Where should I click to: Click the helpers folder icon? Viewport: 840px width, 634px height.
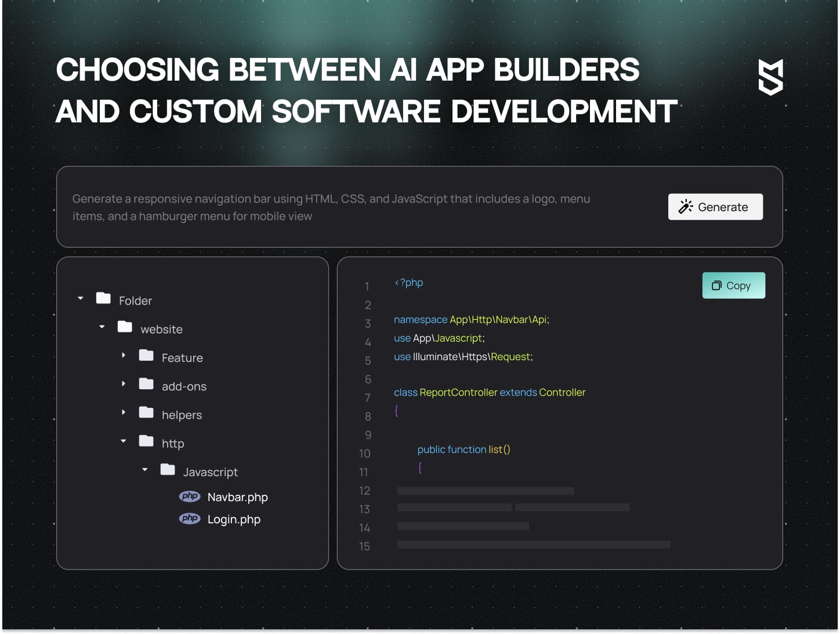[x=146, y=412]
